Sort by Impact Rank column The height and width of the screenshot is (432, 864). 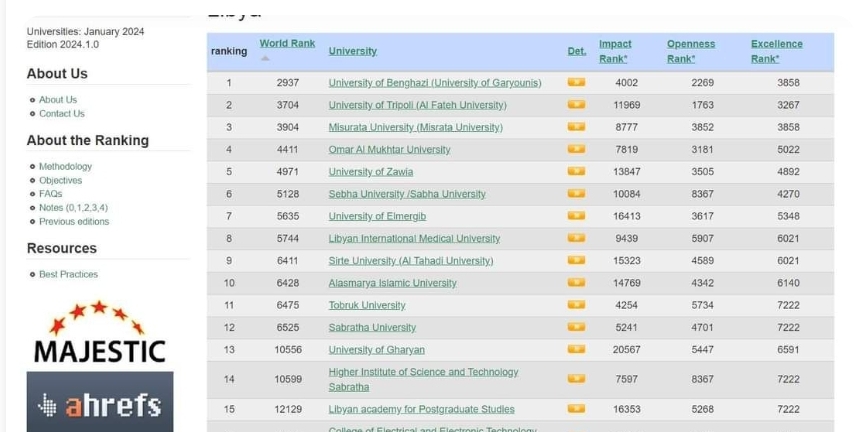click(615, 51)
